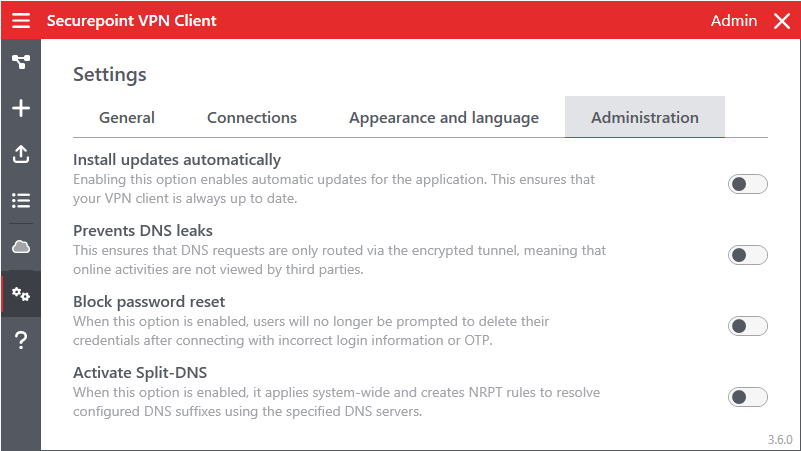Open the log list icon in sidebar
The image size is (801, 451).
(21, 200)
